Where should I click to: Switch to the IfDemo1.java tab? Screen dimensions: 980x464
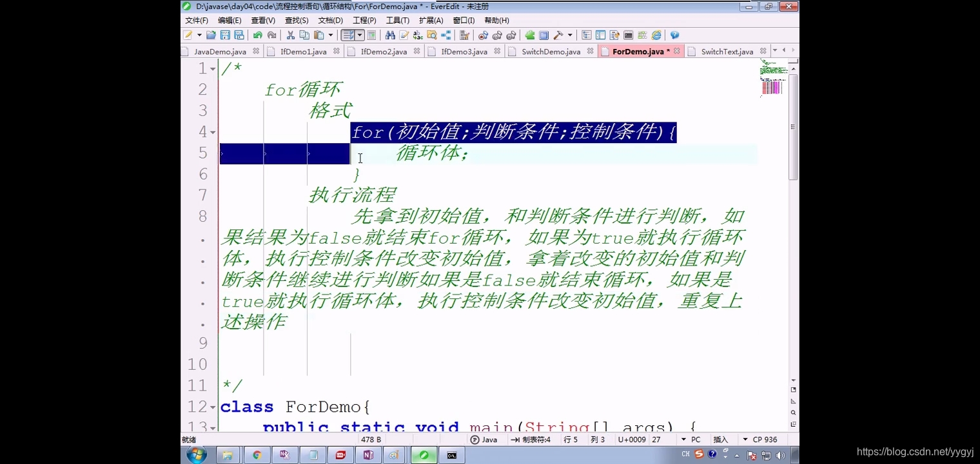(x=303, y=52)
